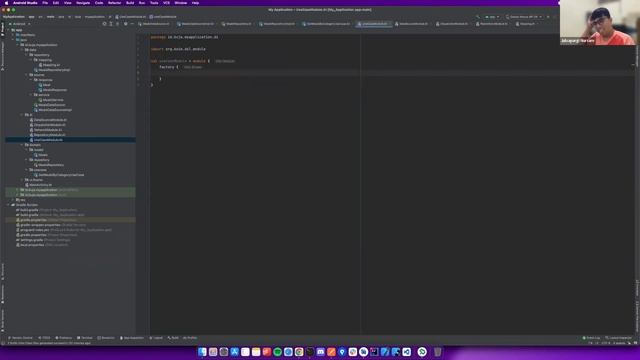The height and width of the screenshot is (360, 640).
Task: Click the Make Project hammer icon
Action: coord(478,17)
